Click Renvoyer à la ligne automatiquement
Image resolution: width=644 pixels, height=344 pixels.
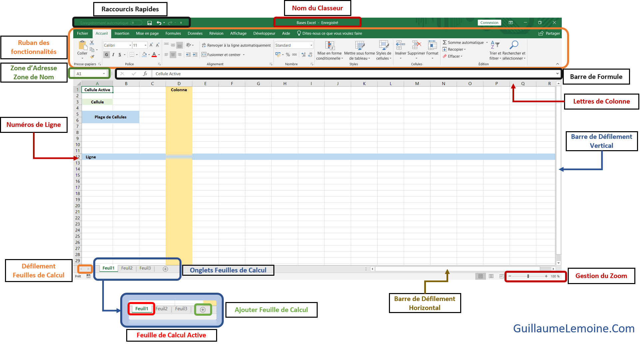pyautogui.click(x=236, y=45)
